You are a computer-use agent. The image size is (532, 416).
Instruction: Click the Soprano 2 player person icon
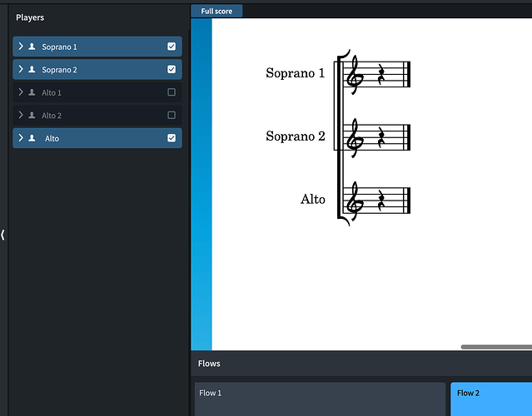click(x=32, y=69)
